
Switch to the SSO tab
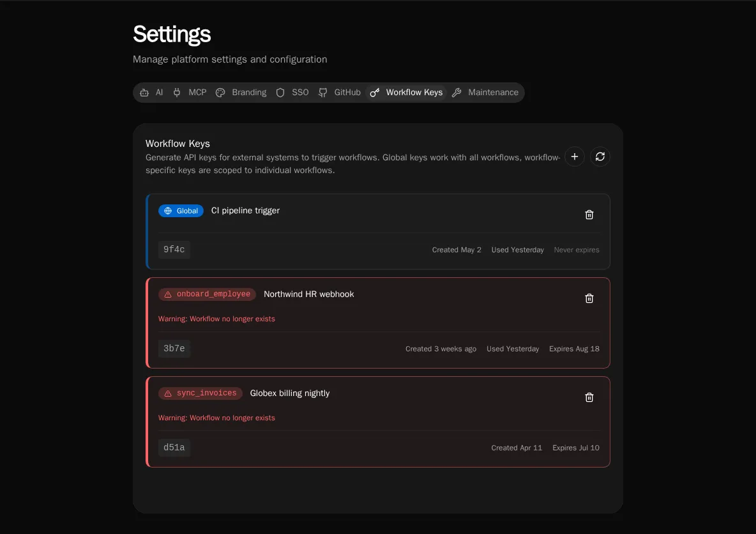point(292,93)
